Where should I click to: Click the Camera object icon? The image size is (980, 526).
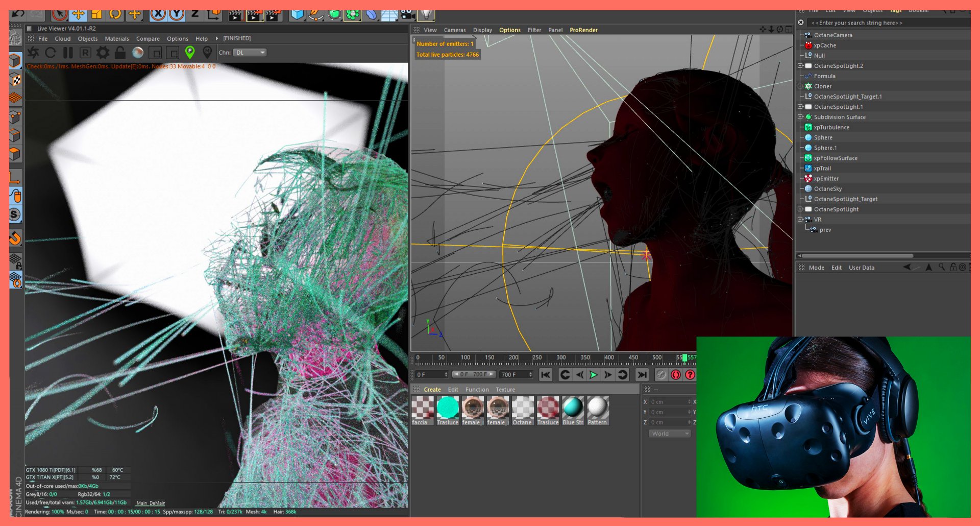407,15
